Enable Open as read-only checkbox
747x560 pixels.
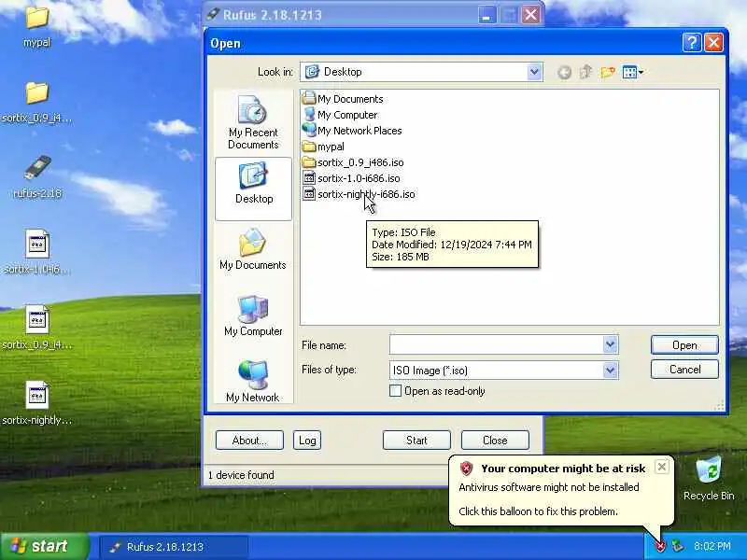(395, 391)
